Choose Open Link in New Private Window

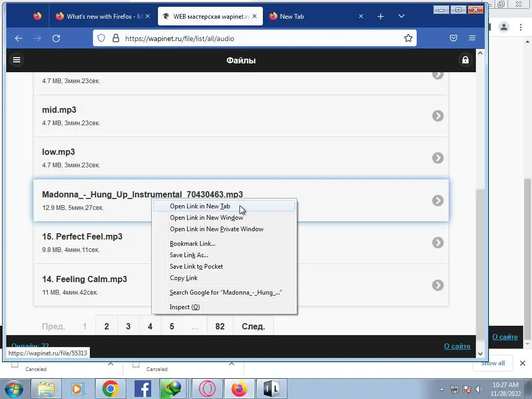224,229
